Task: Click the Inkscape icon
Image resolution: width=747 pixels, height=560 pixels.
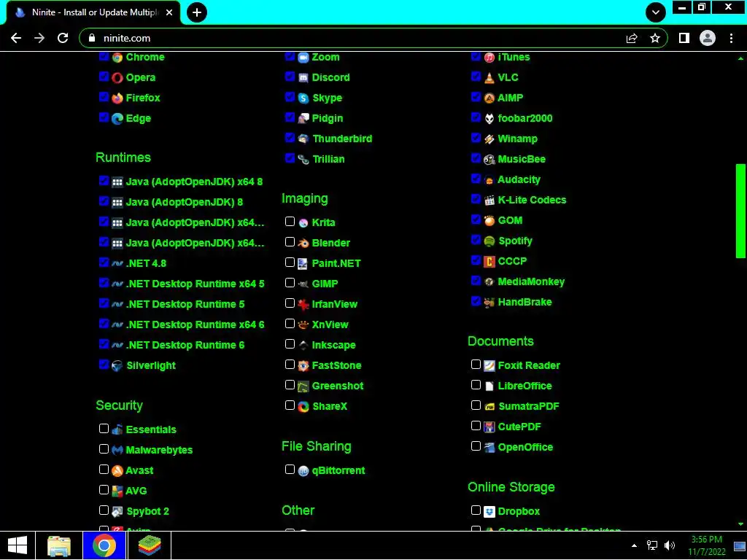Action: pos(303,345)
